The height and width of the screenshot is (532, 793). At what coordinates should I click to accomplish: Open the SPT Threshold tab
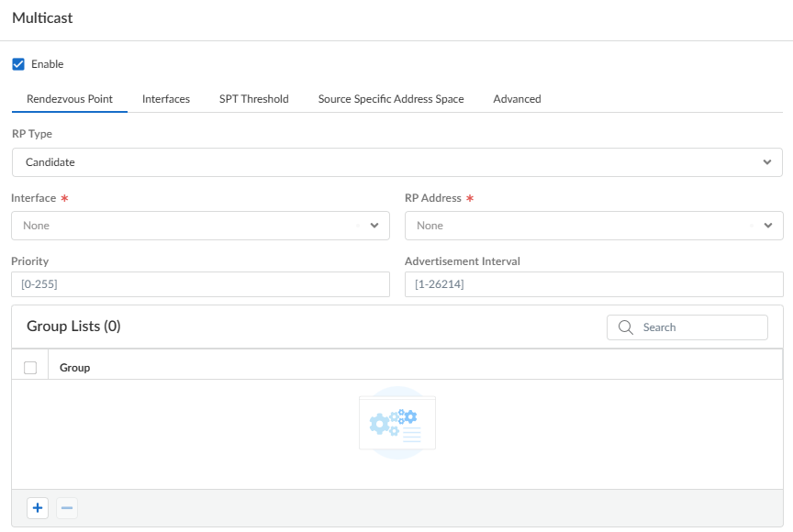tap(253, 99)
